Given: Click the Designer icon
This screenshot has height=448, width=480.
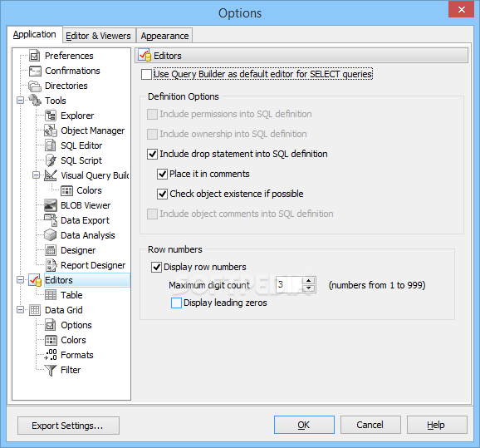Looking at the screenshot, I should [51, 250].
